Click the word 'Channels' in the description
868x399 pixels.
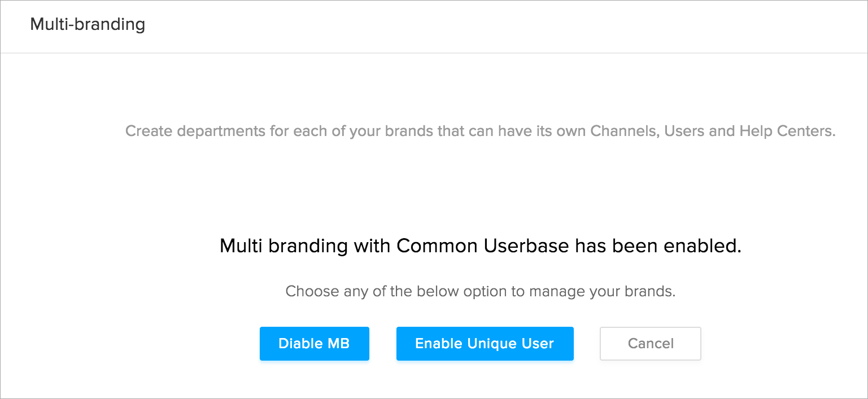coord(623,131)
